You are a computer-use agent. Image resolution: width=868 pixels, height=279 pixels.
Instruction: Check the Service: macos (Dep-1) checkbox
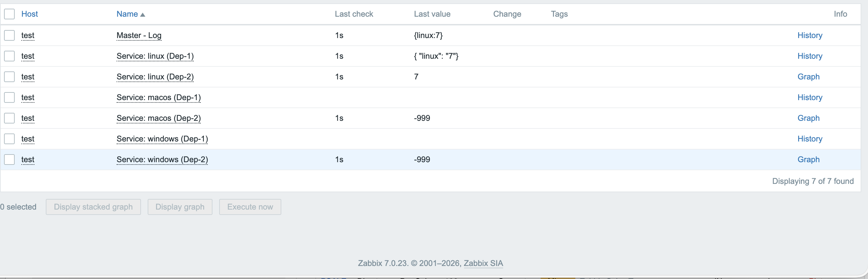pos(9,97)
